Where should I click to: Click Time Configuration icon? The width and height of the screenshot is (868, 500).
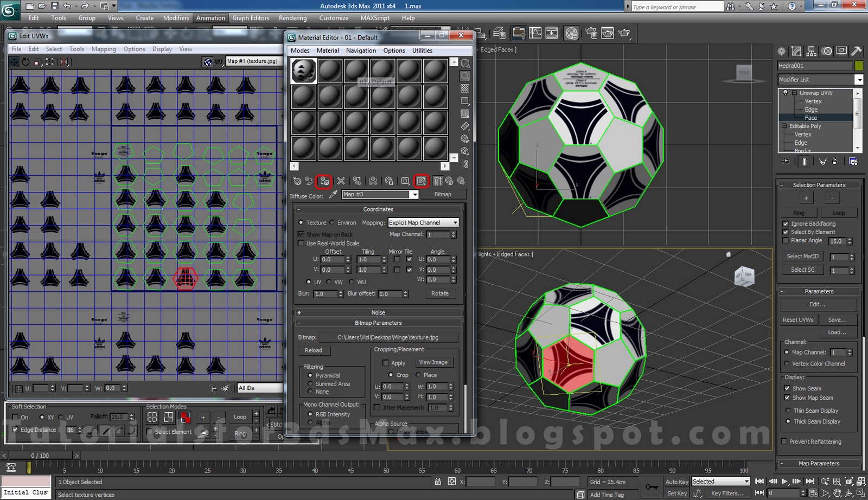pos(813,493)
